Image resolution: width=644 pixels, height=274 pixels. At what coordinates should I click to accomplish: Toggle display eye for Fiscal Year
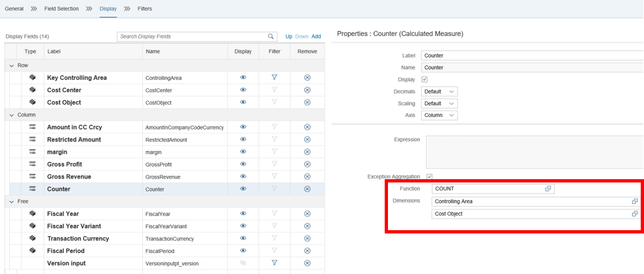(243, 214)
